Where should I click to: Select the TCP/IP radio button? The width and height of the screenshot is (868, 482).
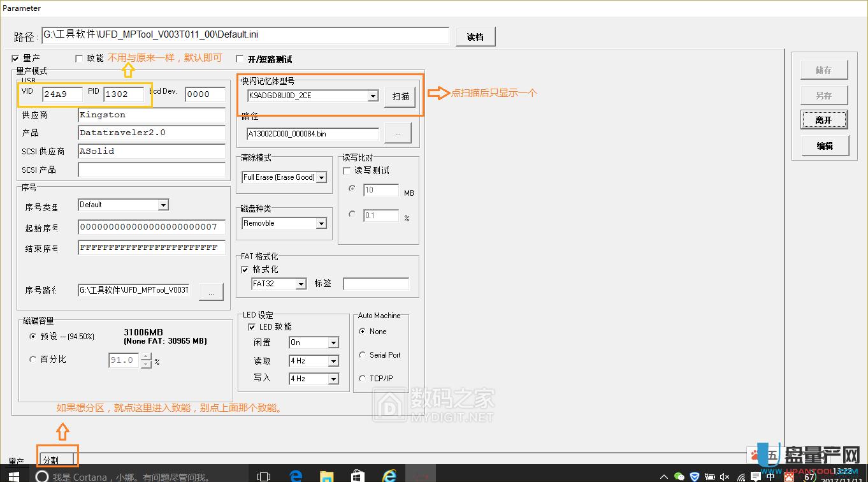click(362, 377)
